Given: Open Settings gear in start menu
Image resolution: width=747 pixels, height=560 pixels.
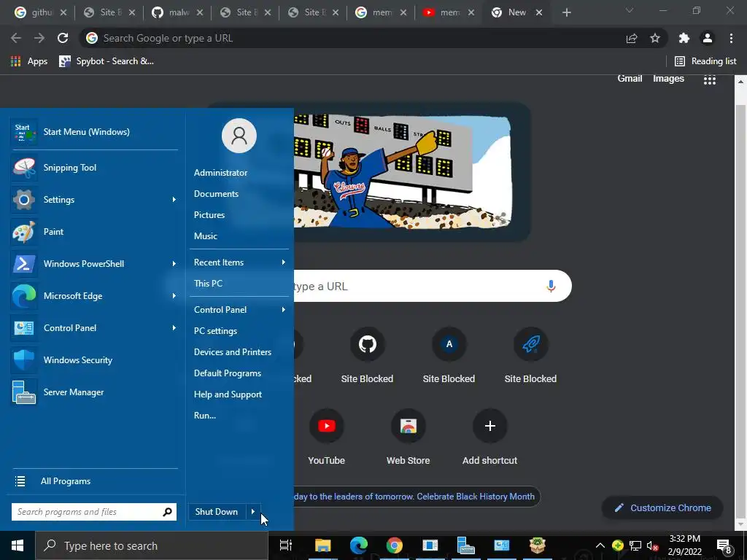Looking at the screenshot, I should click(x=24, y=200).
